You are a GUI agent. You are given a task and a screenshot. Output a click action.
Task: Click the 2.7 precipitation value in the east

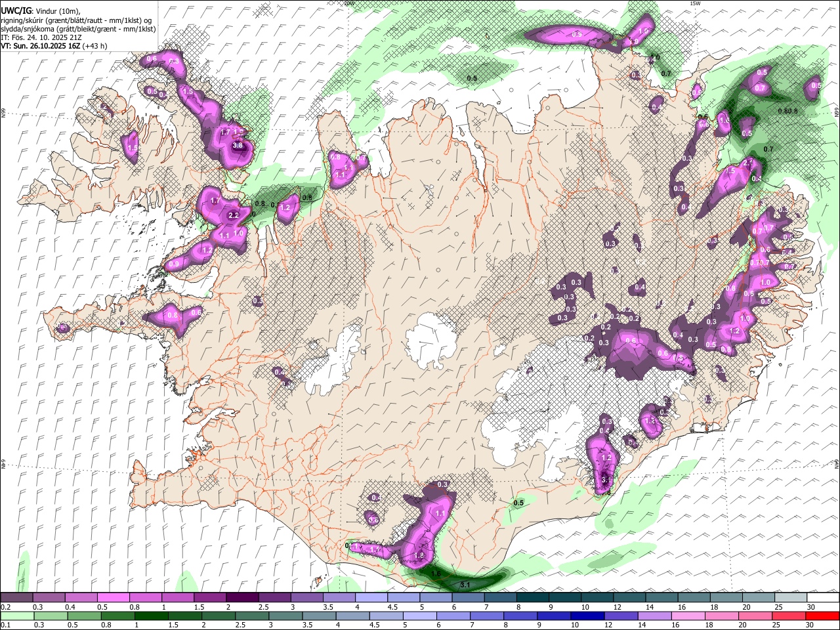(x=748, y=162)
